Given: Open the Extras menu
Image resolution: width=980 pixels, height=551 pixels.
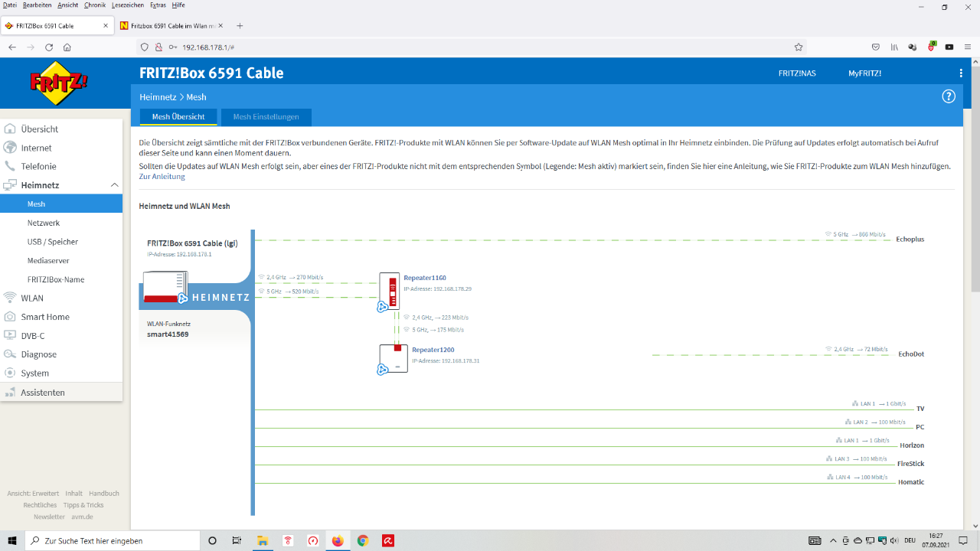Looking at the screenshot, I should coord(158,5).
